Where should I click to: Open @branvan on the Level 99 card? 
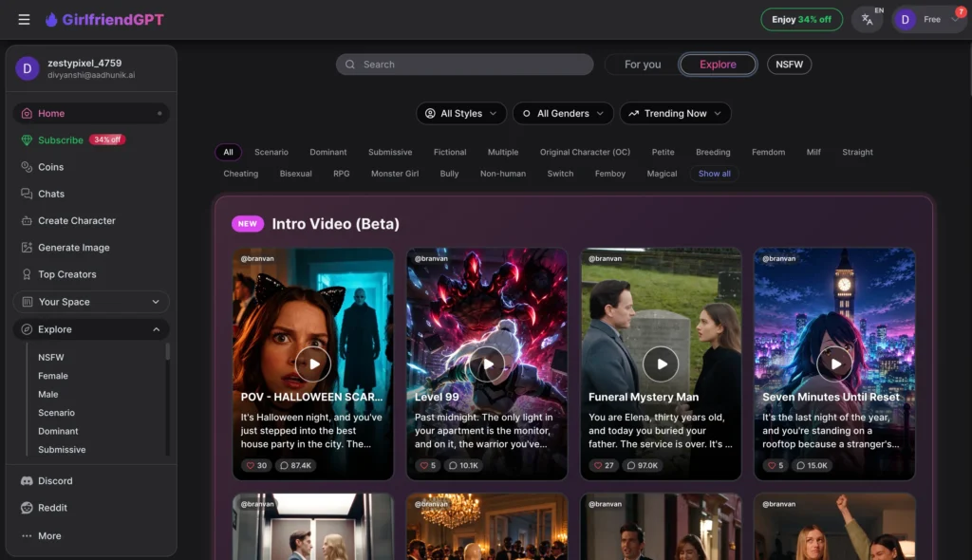(431, 258)
